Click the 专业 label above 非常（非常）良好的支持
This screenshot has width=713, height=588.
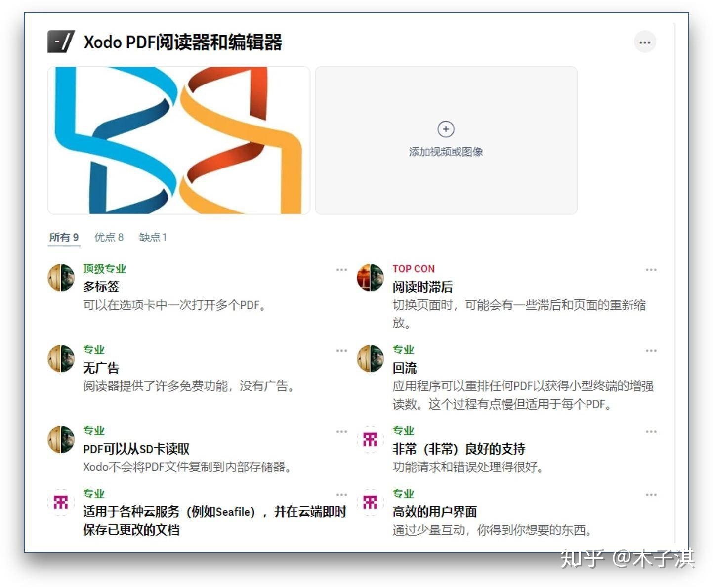point(403,431)
